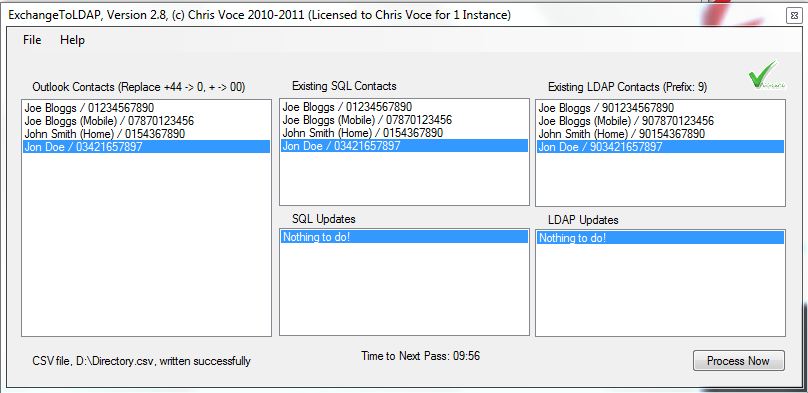Select Joe Bloggs (Mobile) in Outlook Contacts

pos(146,121)
